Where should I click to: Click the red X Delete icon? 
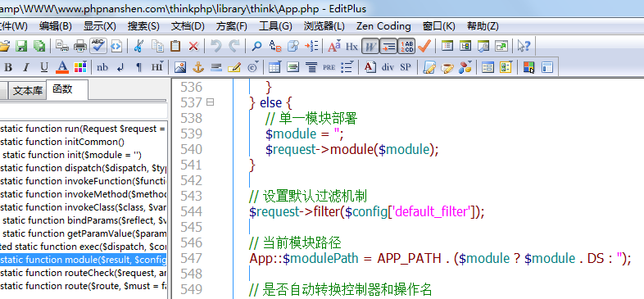point(193,47)
